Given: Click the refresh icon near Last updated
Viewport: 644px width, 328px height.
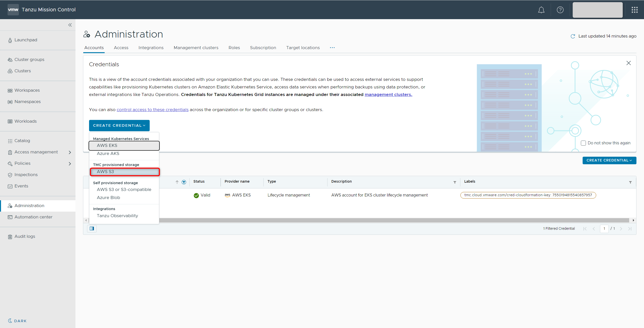Looking at the screenshot, I should point(573,36).
